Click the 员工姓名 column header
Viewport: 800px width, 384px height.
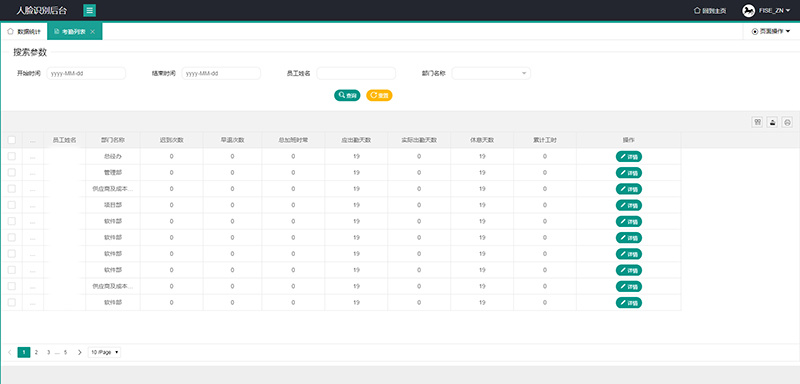pyautogui.click(x=64, y=140)
